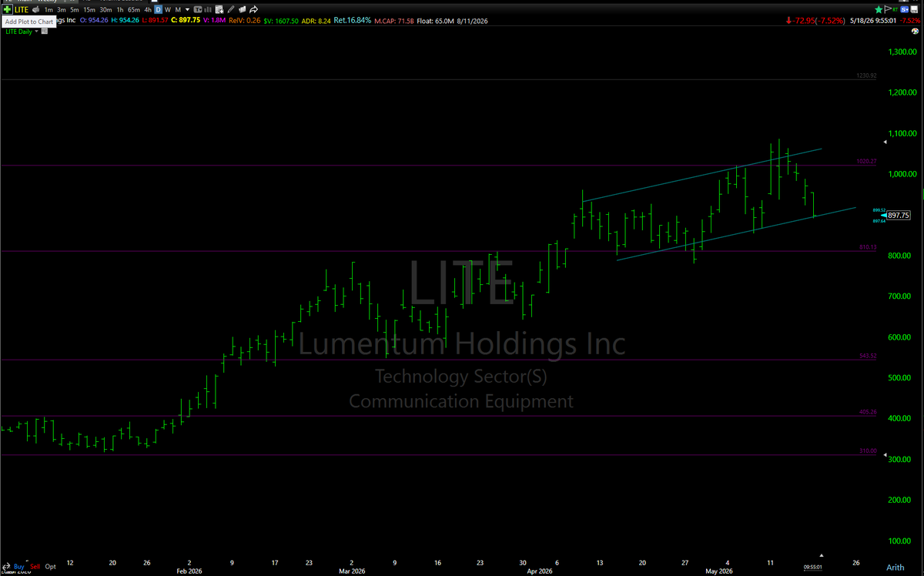
Task: Click the flag icon at top right
Action: [888, 10]
